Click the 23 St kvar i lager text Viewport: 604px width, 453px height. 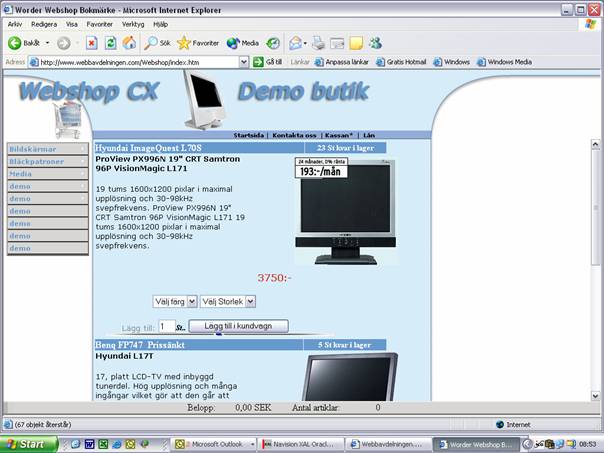click(x=346, y=148)
